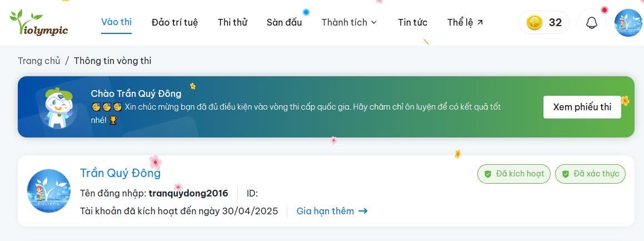Click the Gia hạn thêm link
644x241 pixels.
325,211
